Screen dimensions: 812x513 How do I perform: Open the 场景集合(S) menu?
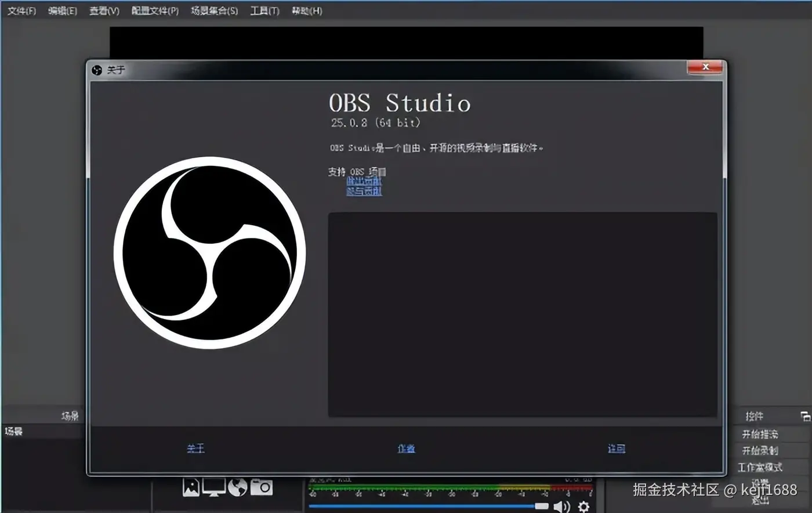214,10
